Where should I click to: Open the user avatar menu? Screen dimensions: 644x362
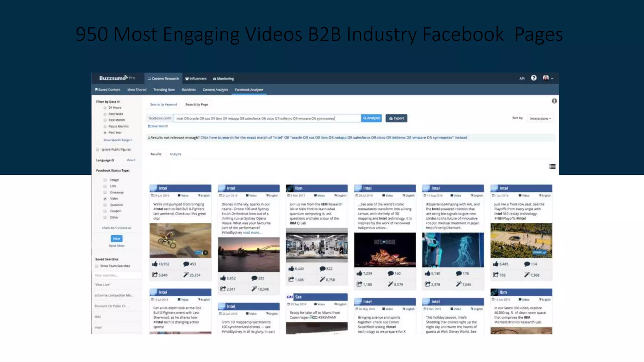click(547, 78)
